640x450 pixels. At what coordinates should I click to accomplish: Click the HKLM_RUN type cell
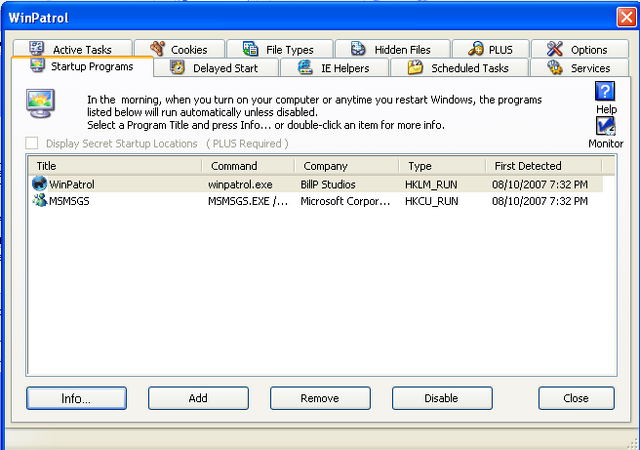431,185
